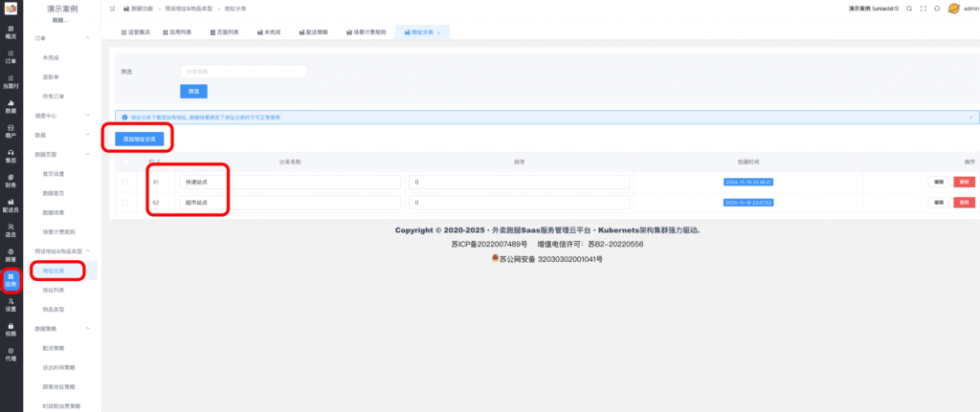Open 商户 in the dark left rail

(11, 131)
